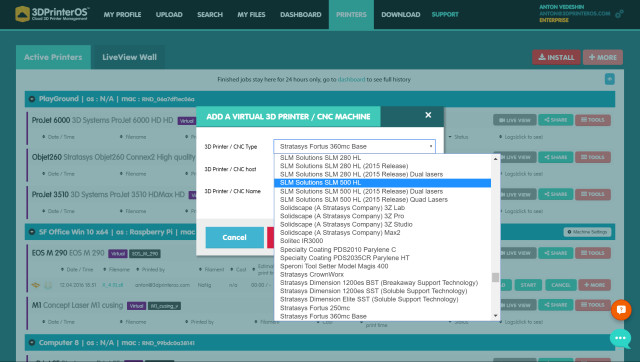The width and height of the screenshot is (640, 362).
Task: Select the PRINTERS nav tab
Action: pyautogui.click(x=351, y=15)
